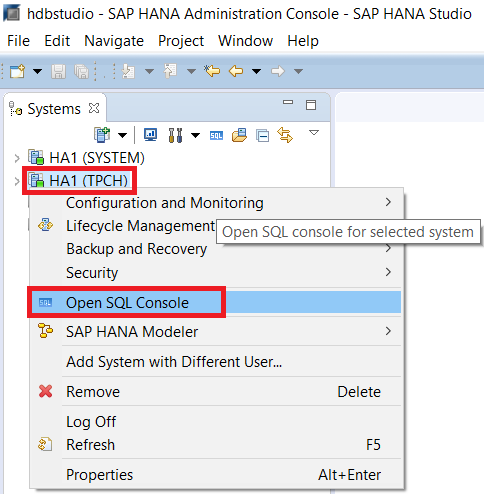Open the Previous Annotation dropdown arrow
The width and height of the screenshot is (485, 494).
pos(191,71)
